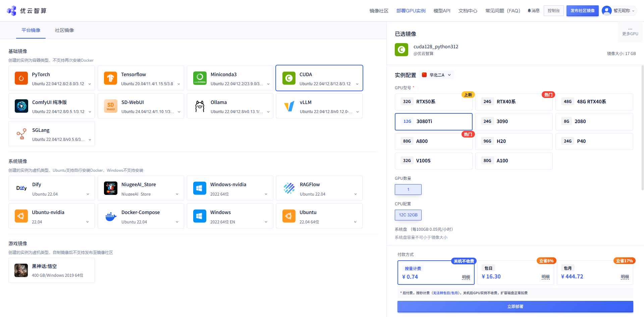Open 镜像社区 in the top navigation
The image size is (644, 317).
379,11
